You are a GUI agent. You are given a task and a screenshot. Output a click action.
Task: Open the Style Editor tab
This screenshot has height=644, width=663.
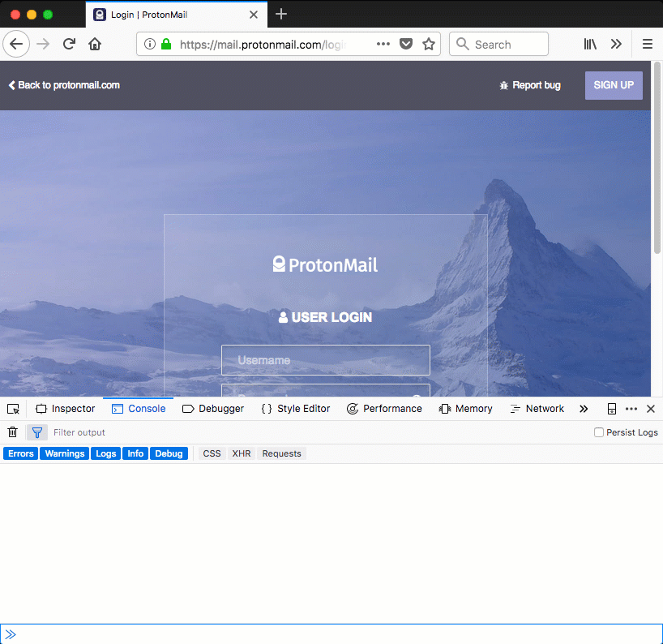[296, 409]
